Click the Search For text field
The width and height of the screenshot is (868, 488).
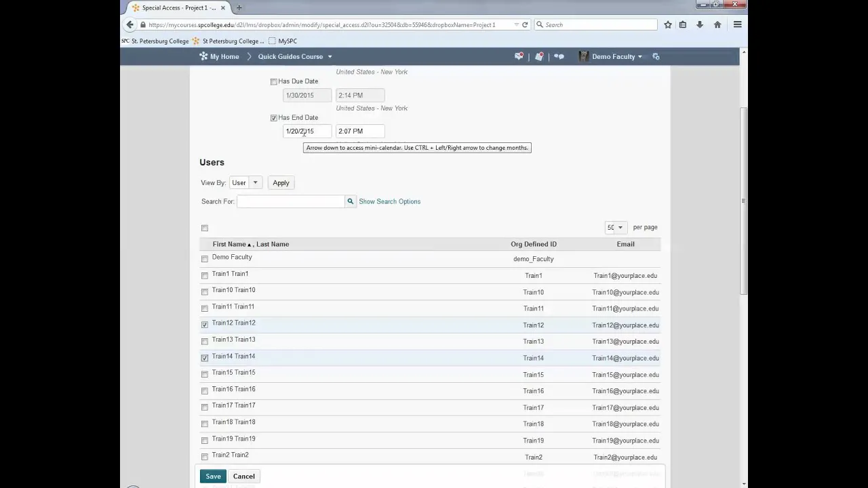pos(291,201)
